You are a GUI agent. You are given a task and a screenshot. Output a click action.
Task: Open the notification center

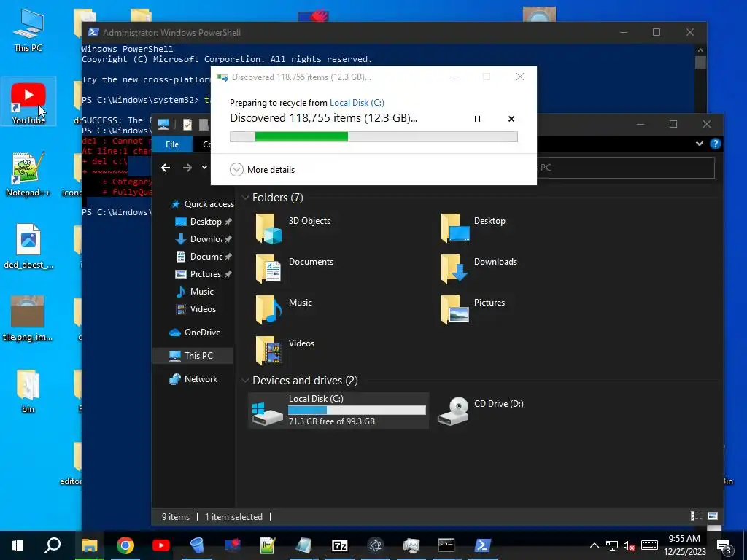coord(724,545)
